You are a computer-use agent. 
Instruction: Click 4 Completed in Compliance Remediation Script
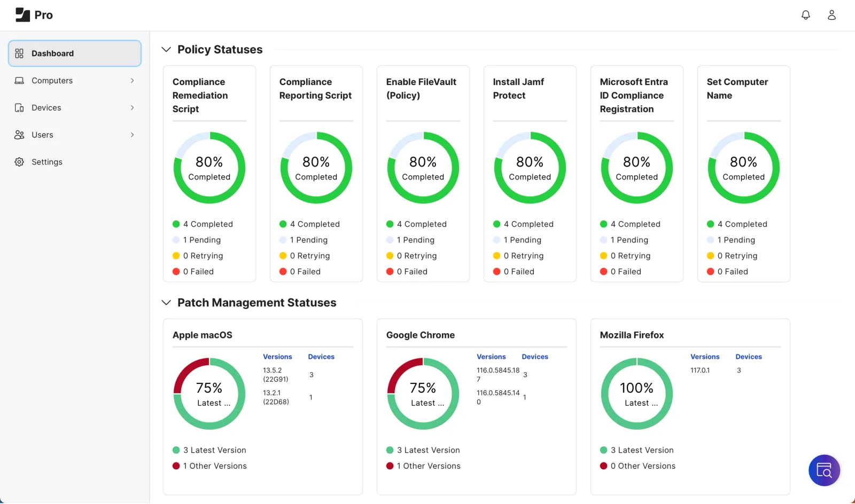pos(203,224)
